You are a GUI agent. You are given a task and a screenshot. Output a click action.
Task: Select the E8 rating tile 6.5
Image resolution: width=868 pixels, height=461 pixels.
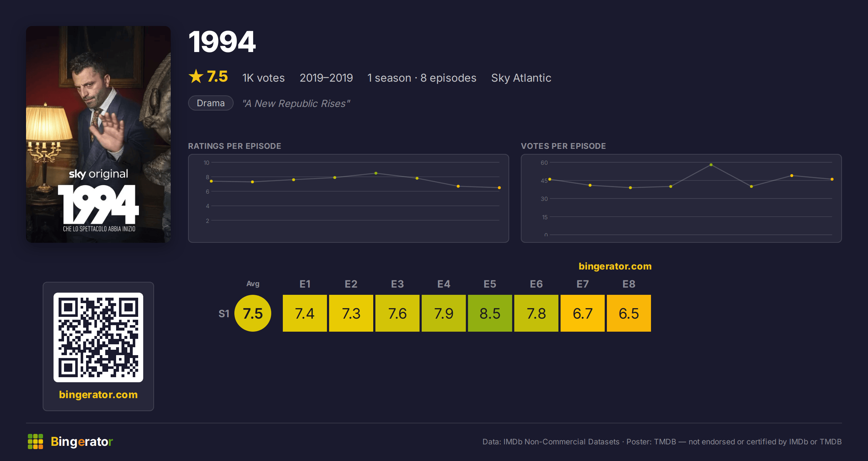(629, 313)
